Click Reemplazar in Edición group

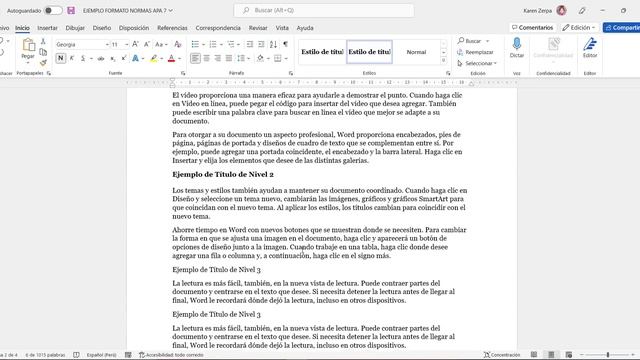click(x=476, y=52)
